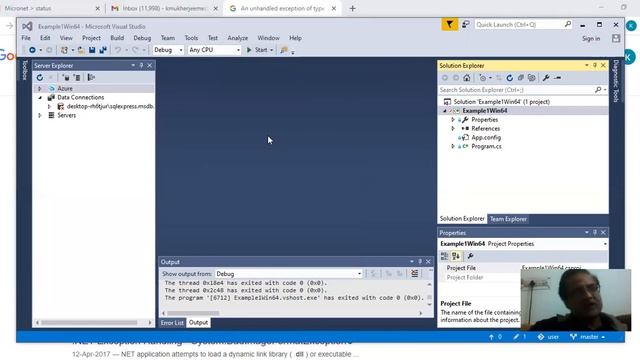Image resolution: width=640 pixels, height=360 pixels.
Task: Open the Diagnostic Tools side tab
Action: [x=616, y=81]
